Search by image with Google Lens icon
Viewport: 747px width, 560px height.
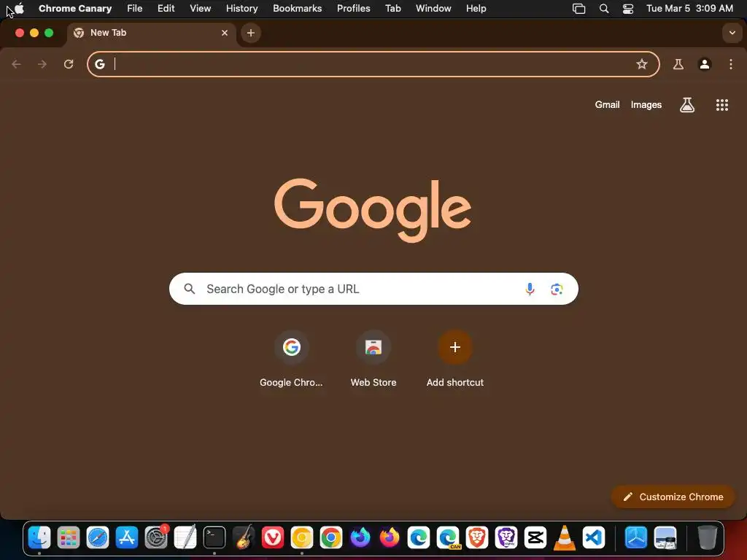pos(557,289)
